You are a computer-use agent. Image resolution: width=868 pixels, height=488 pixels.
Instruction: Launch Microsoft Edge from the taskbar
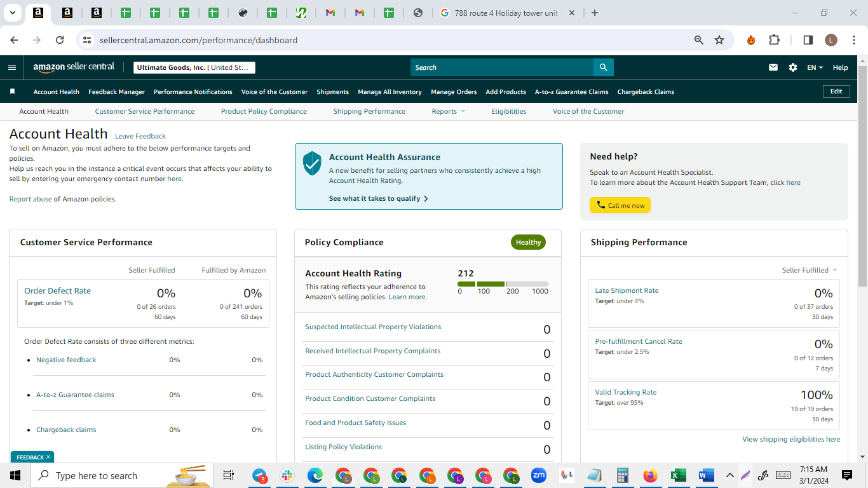tap(315, 475)
